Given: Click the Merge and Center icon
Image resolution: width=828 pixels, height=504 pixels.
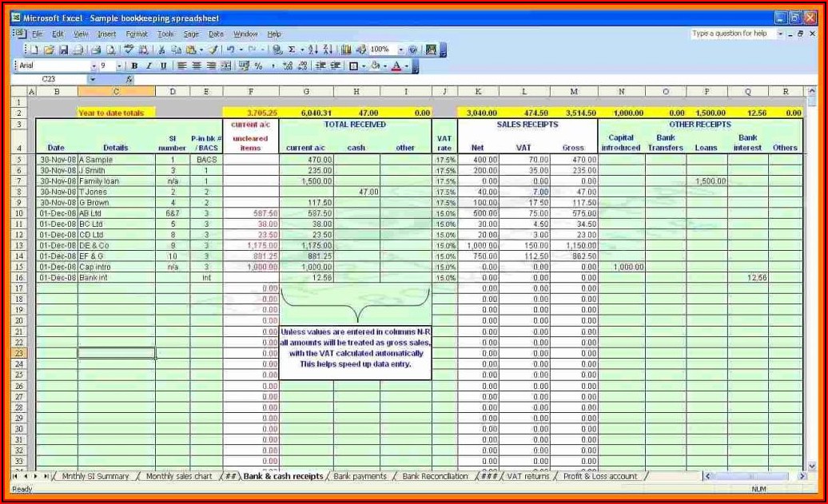Looking at the screenshot, I should [226, 66].
